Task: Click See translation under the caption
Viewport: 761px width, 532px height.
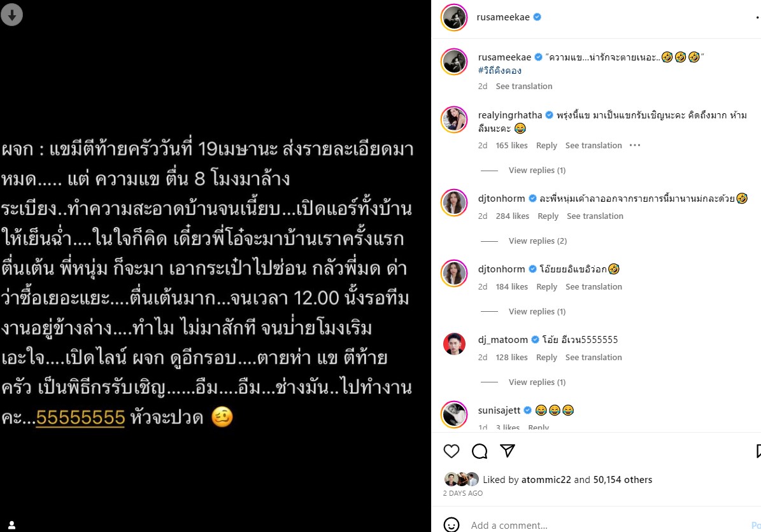Action: 523,87
